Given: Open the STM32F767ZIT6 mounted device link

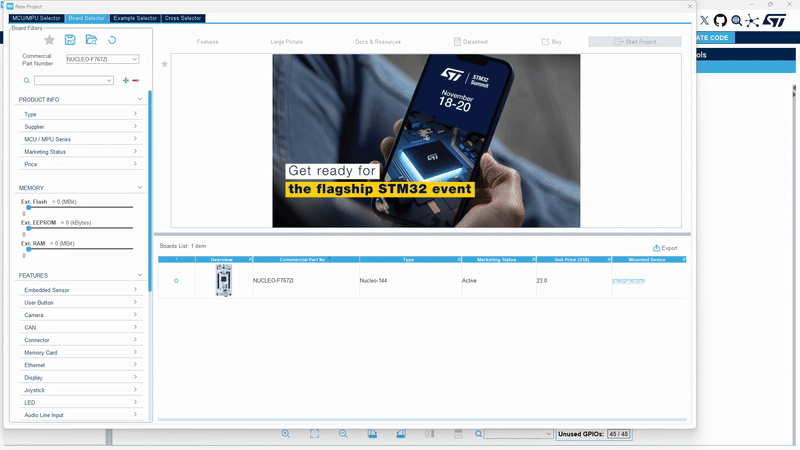Looking at the screenshot, I should pyautogui.click(x=628, y=281).
